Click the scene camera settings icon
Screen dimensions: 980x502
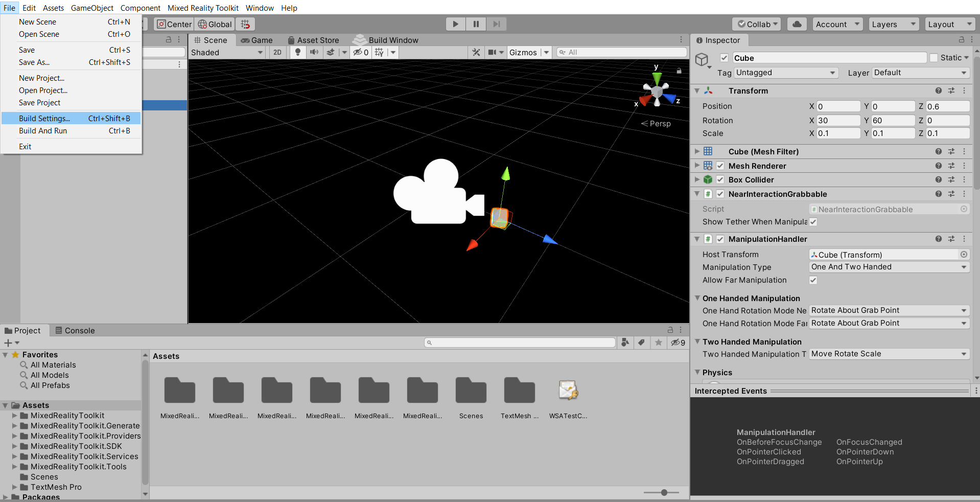pyautogui.click(x=492, y=52)
